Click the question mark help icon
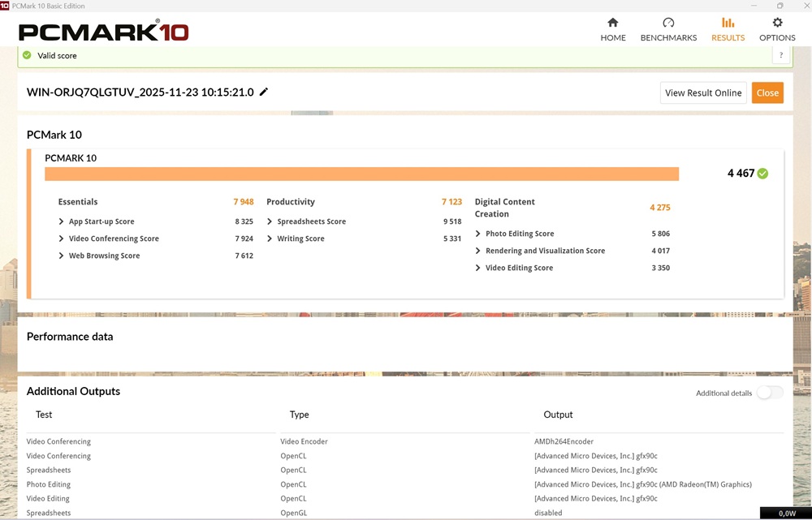812x520 pixels. [781, 55]
